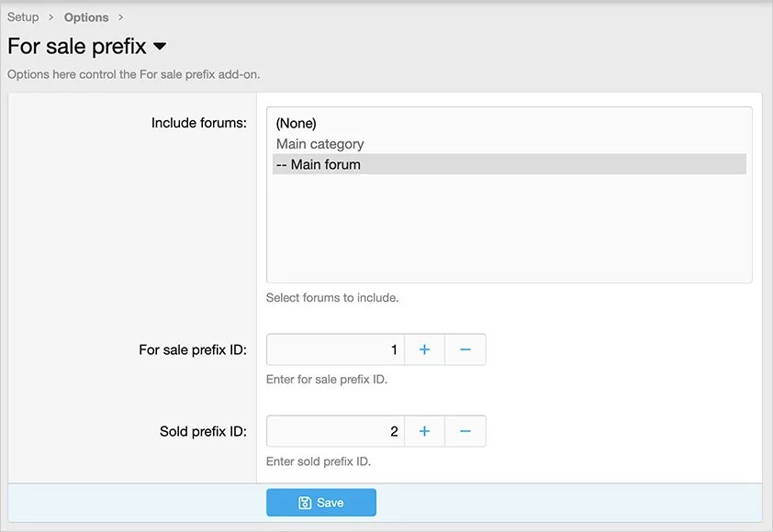The height and width of the screenshot is (532, 773).
Task: Decrease For sale prefix ID with minus
Action: [x=465, y=349]
